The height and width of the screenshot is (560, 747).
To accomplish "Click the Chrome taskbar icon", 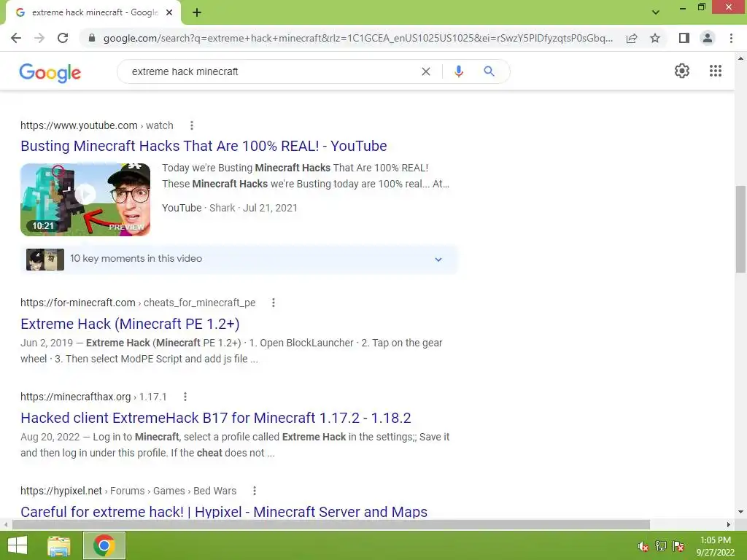I will tap(104, 545).
